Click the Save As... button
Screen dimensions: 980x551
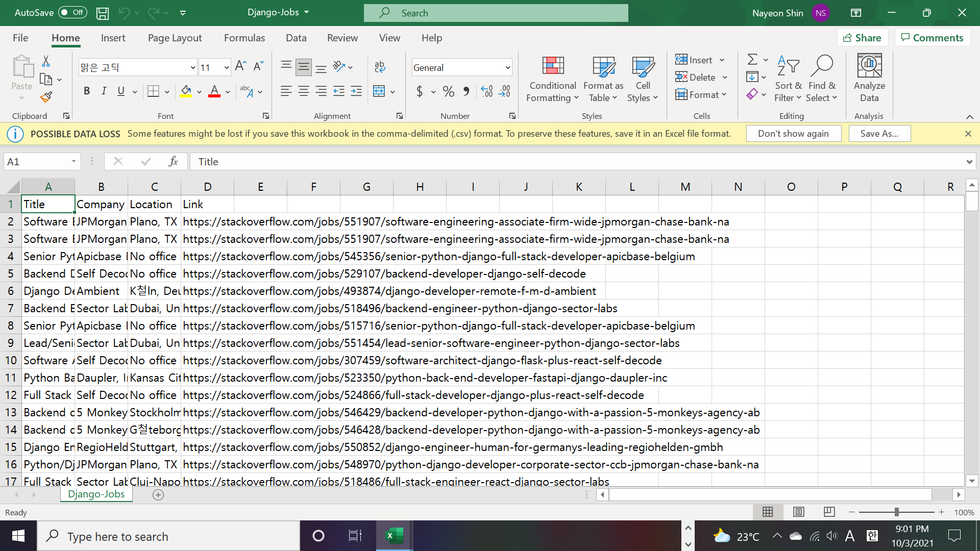[x=879, y=134]
